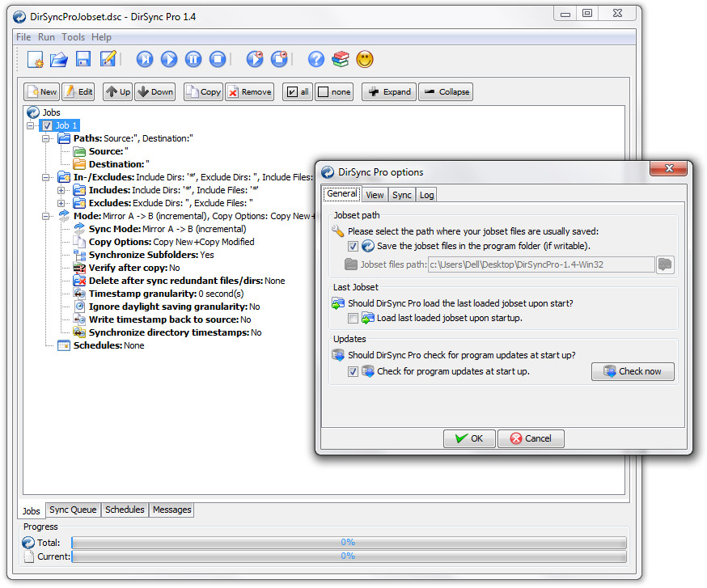Click the Copy job button
Image resolution: width=707 pixels, height=588 pixels.
(203, 92)
